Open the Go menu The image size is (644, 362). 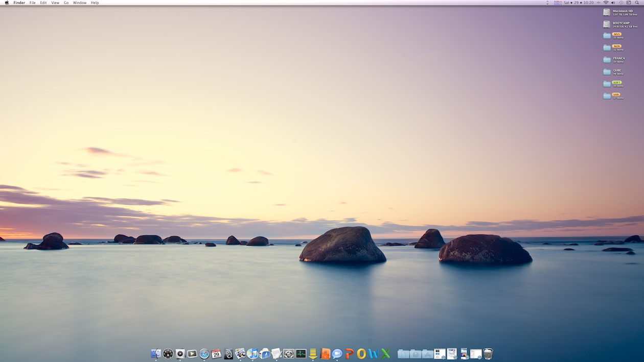point(66,3)
